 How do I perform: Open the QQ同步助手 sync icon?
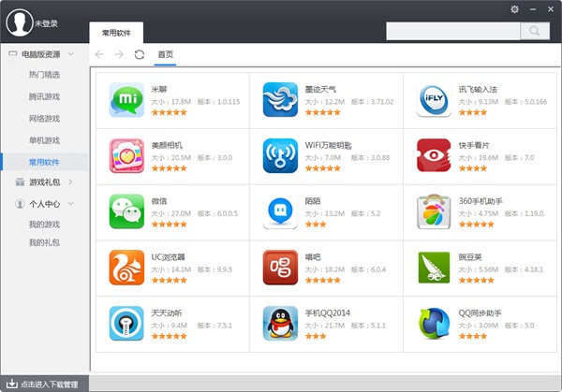434,324
